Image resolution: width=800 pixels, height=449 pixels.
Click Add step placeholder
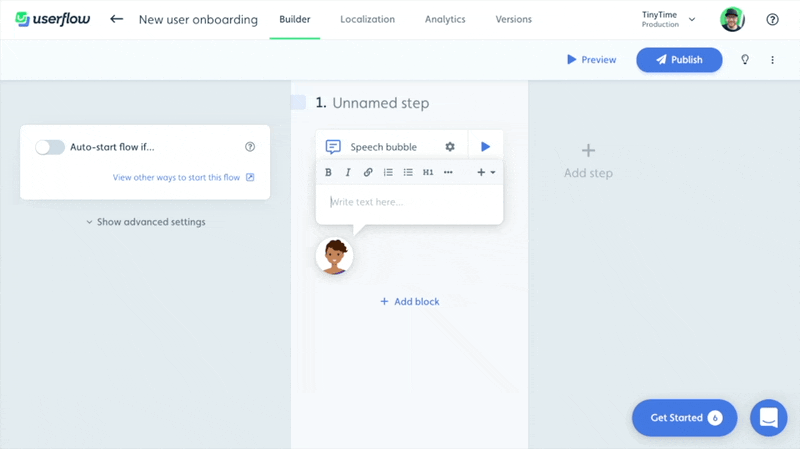click(x=588, y=161)
